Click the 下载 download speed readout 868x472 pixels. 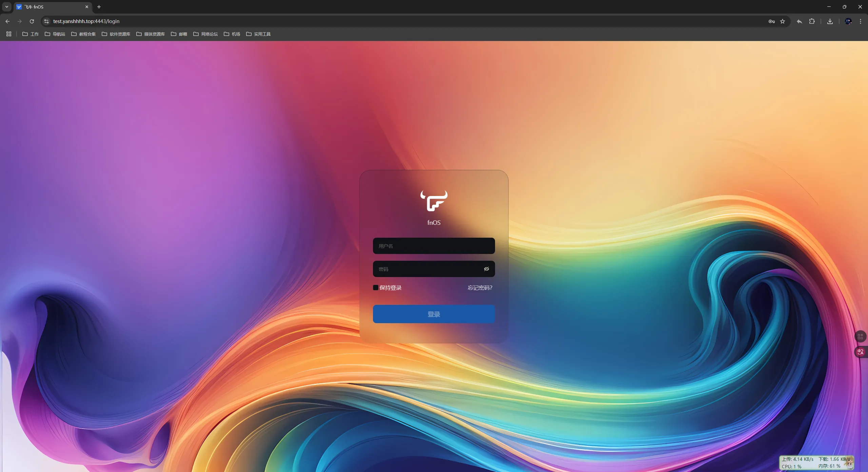[833, 459]
